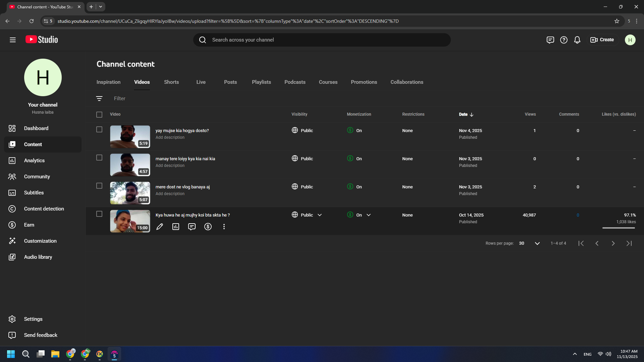Image resolution: width=644 pixels, height=362 pixels.
Task: Switch to the Shorts tab
Action: coord(171,82)
